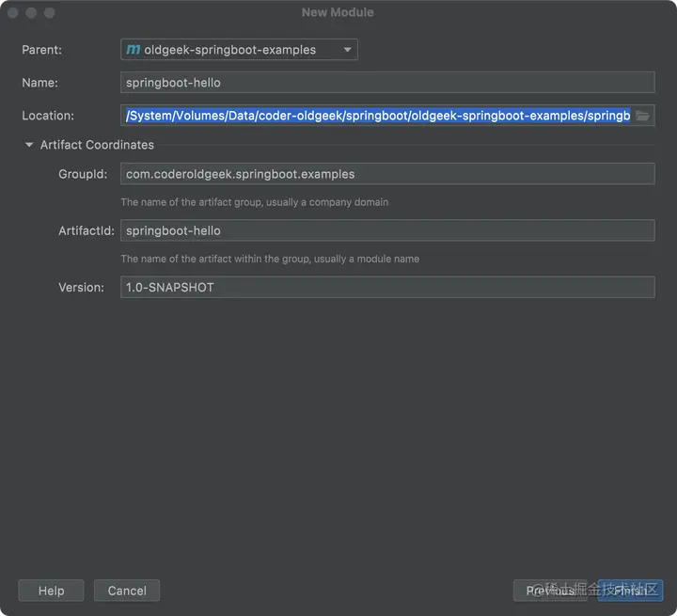Cancel the New Module dialog
The width and height of the screenshot is (677, 616).
coord(127,591)
